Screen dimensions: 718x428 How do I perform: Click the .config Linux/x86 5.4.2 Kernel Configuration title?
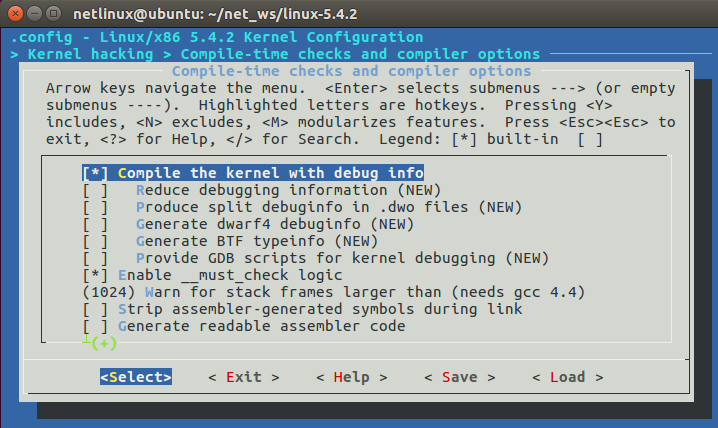(217, 37)
